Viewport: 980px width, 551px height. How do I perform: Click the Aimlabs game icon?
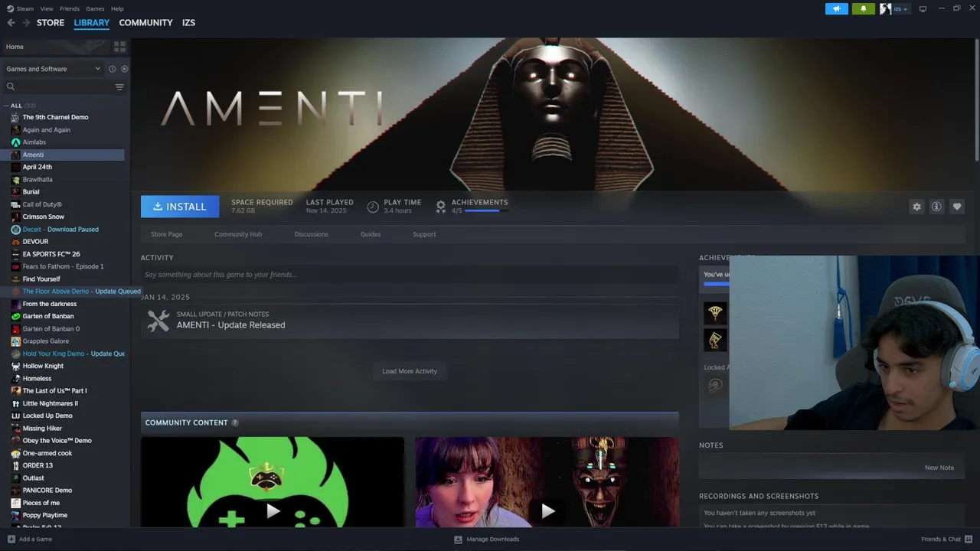pos(15,142)
